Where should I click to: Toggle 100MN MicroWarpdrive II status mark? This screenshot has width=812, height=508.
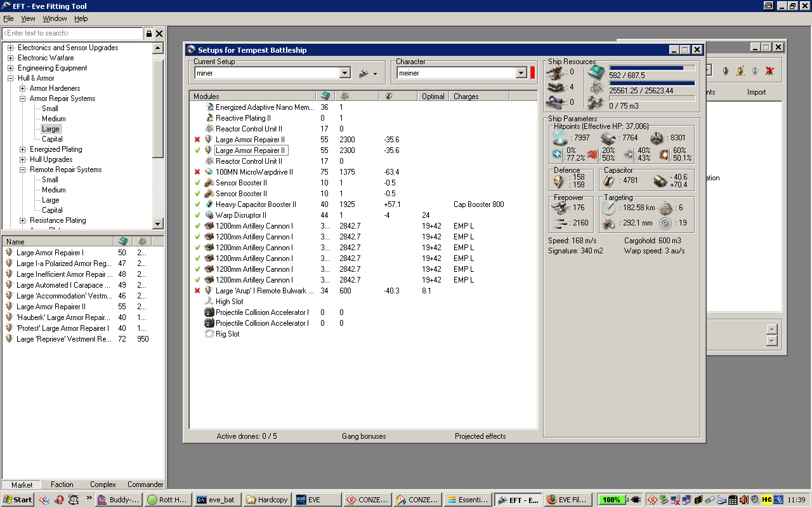click(x=197, y=172)
